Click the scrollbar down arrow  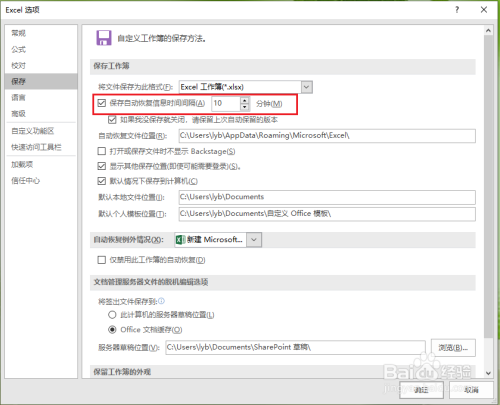click(488, 373)
